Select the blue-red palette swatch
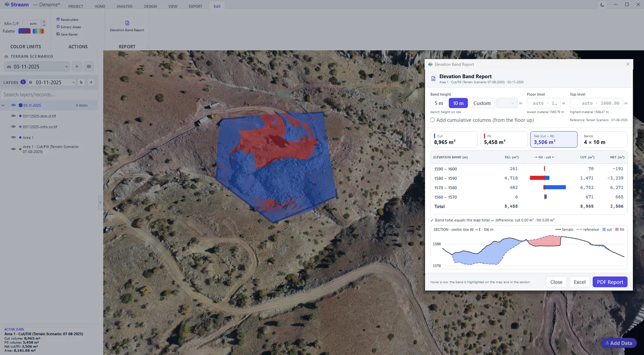Viewport: 644px width, 355px height. (25, 31)
